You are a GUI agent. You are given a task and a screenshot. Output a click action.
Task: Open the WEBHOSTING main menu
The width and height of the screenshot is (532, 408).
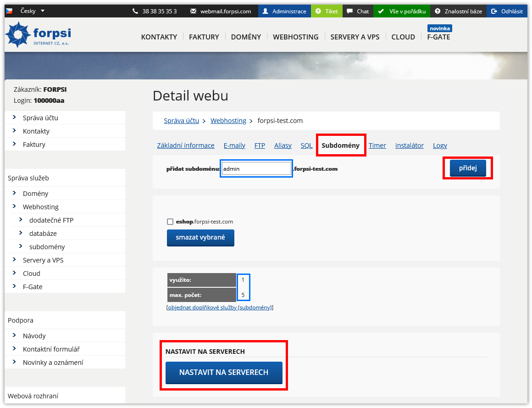point(296,37)
